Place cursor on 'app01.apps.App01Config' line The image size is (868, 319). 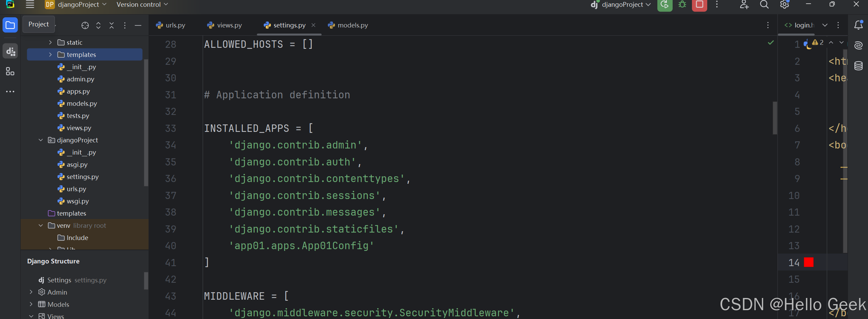tap(302, 246)
